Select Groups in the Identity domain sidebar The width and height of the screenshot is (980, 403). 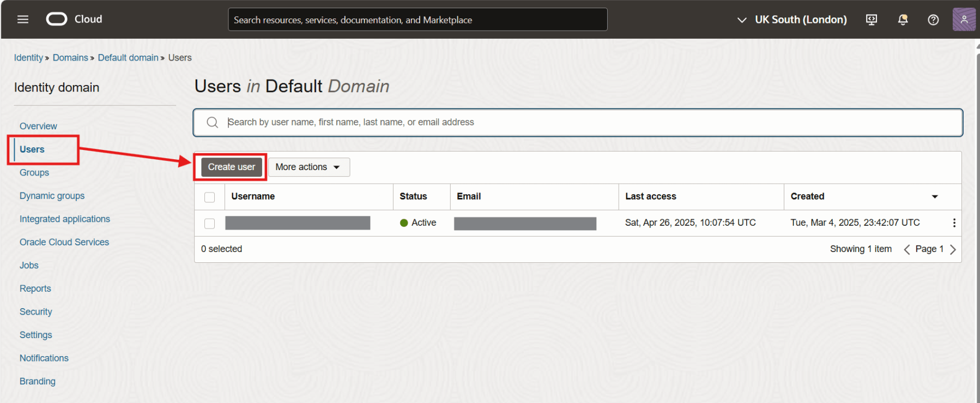[x=34, y=172]
